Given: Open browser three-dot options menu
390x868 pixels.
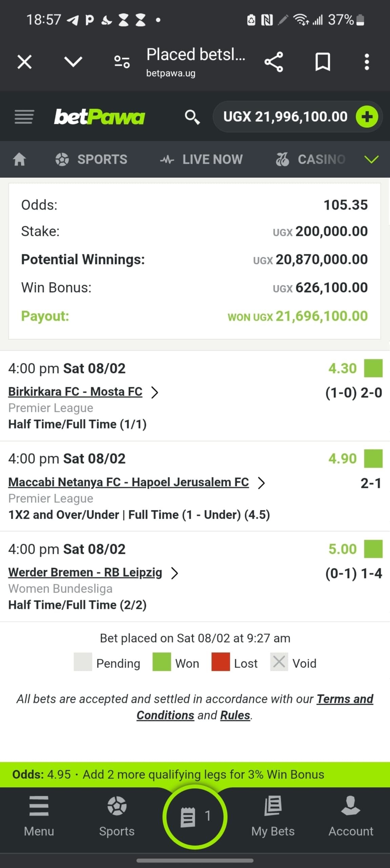Looking at the screenshot, I should pos(367,62).
